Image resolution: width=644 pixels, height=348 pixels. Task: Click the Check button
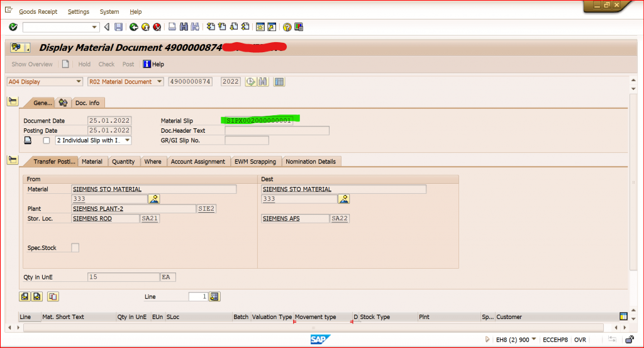point(106,64)
